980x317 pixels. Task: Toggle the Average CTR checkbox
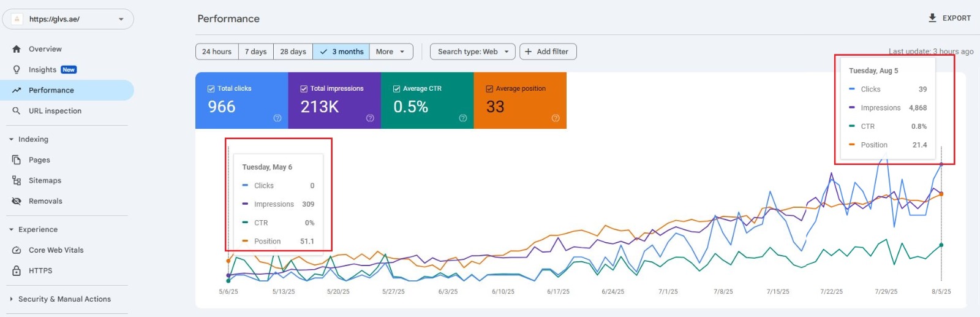point(396,89)
